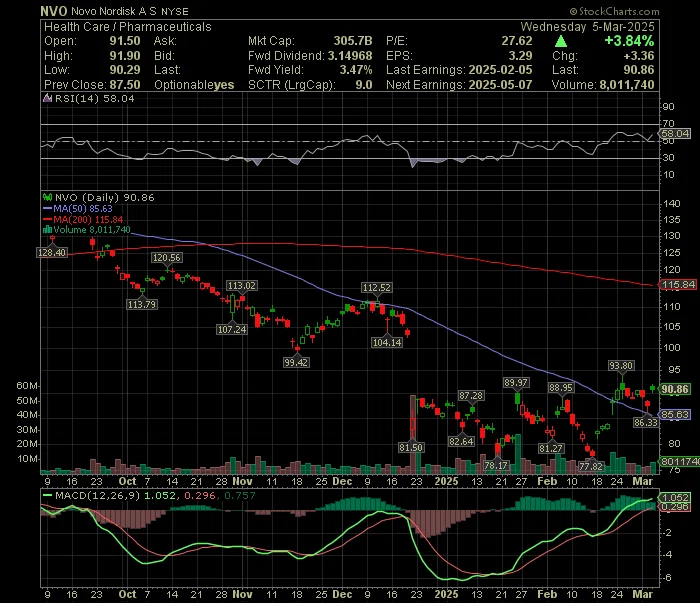
Task: Click the MA(50) 85.63 legend label
Action: click(x=83, y=208)
